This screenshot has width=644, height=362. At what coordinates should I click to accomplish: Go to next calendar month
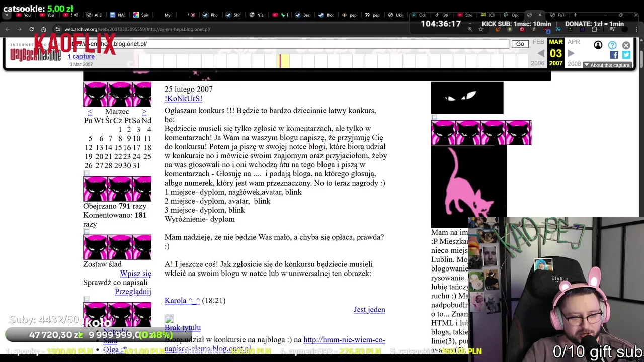pyautogui.click(x=144, y=112)
